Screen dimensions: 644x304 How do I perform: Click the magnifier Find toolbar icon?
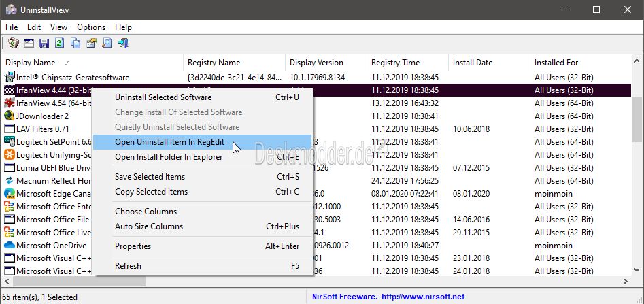[x=107, y=43]
